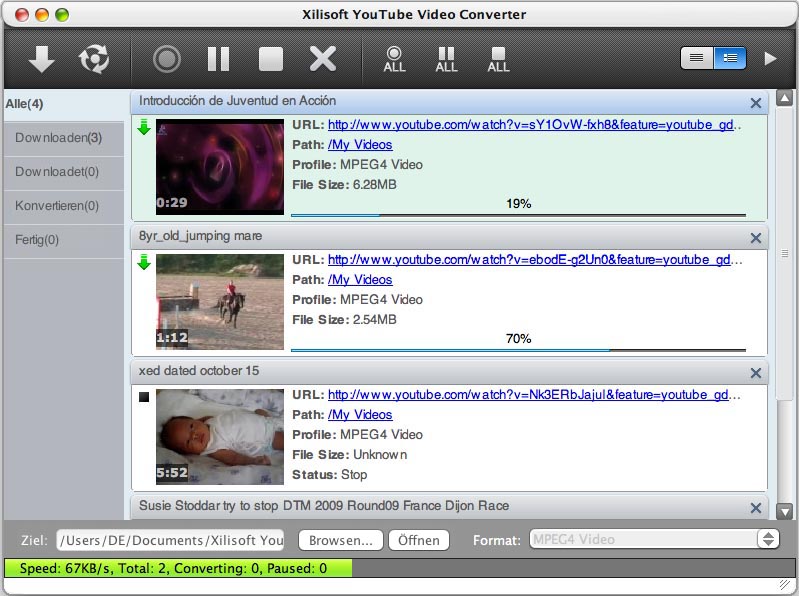Click the Öffnen button
Image resolution: width=799 pixels, height=596 pixels.
(419, 540)
